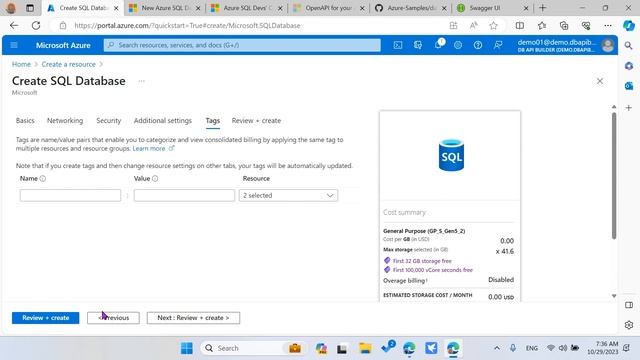Open Edge sidebar settings gear

click(629, 325)
